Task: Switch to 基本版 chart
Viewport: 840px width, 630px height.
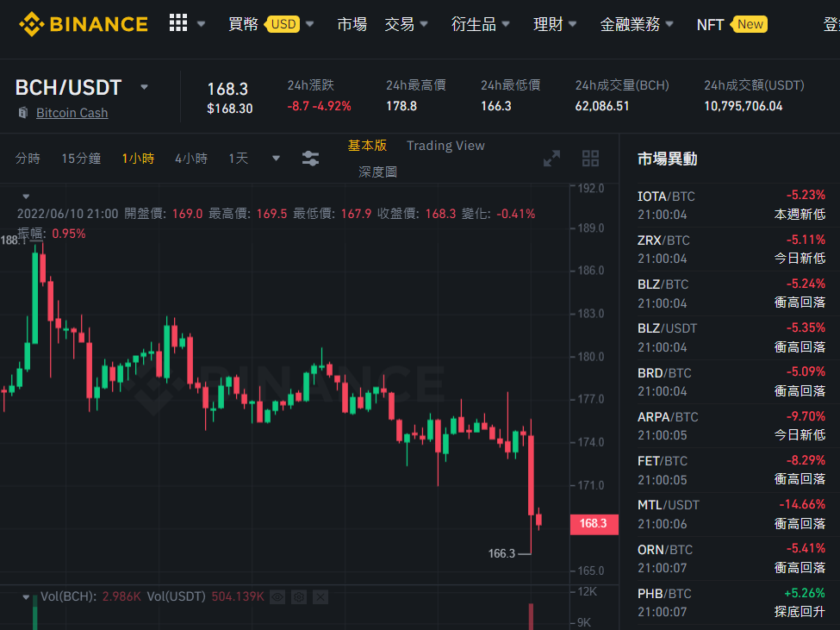Action: [x=367, y=145]
